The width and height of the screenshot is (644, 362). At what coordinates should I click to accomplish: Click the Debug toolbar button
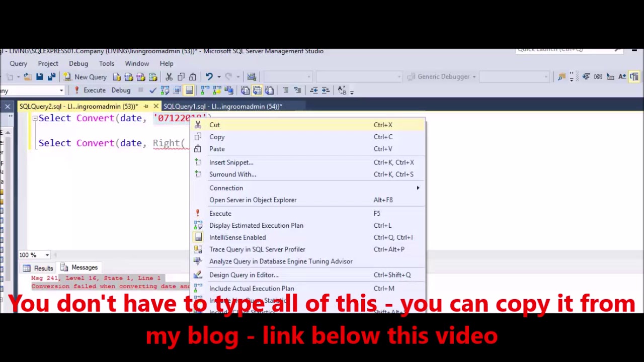point(121,90)
